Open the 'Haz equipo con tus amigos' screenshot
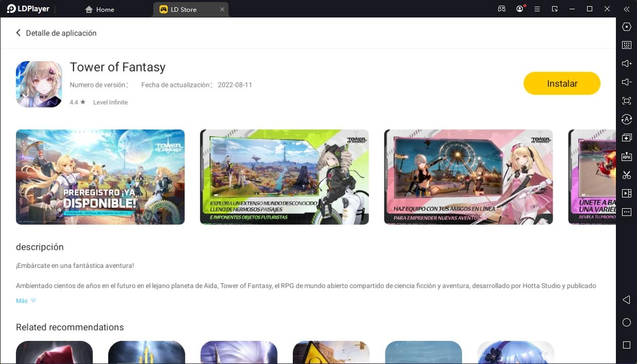 (468, 177)
